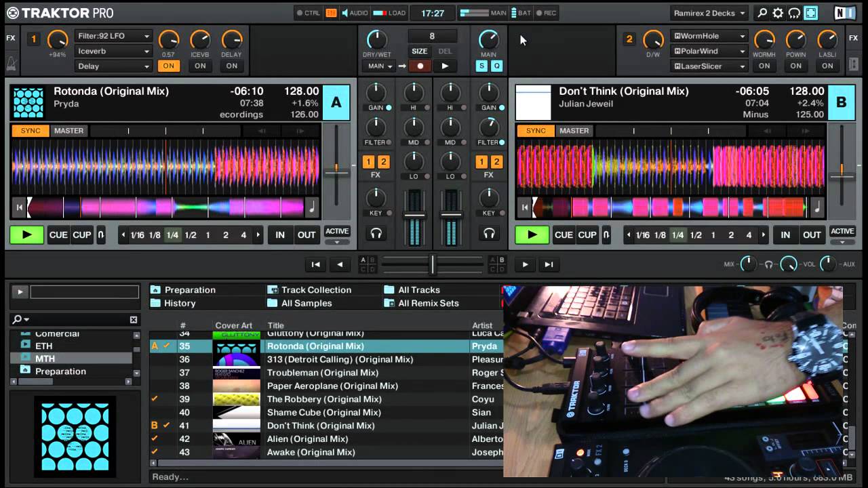
Task: Click crossfader skip-to-right icon
Action: point(549,264)
